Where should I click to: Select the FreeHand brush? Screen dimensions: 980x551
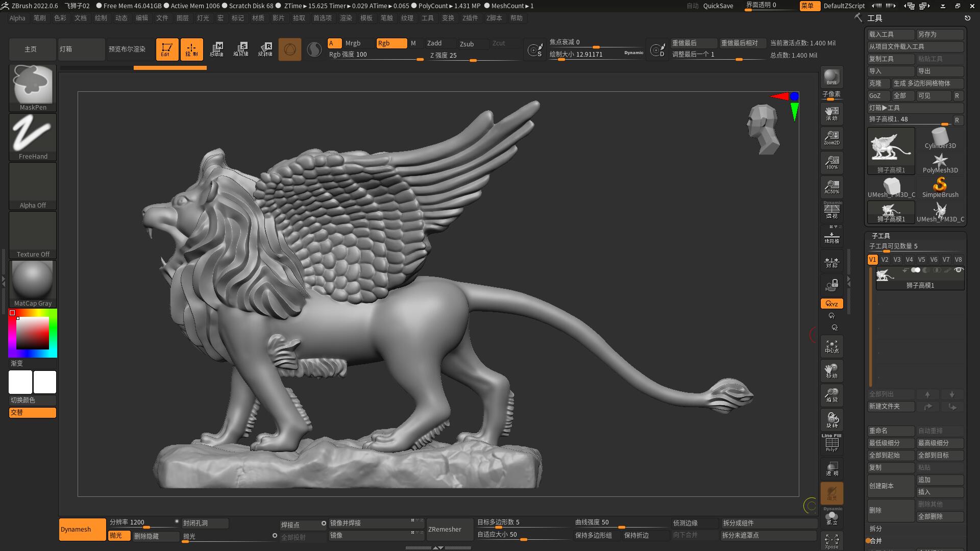click(32, 135)
